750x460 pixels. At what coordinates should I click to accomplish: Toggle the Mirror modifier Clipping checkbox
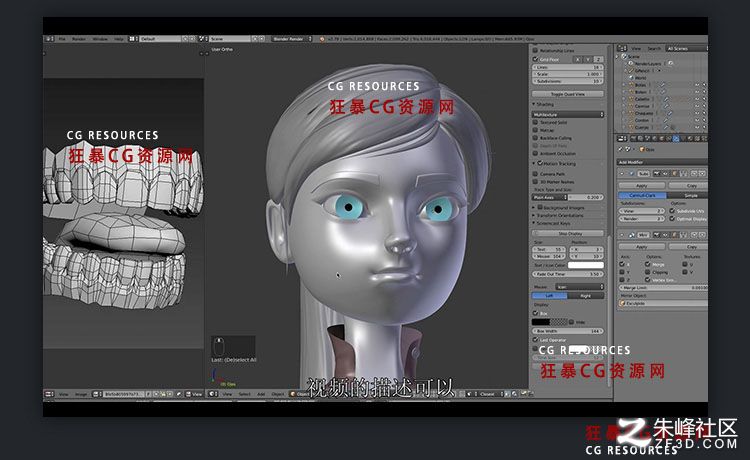pos(648,272)
